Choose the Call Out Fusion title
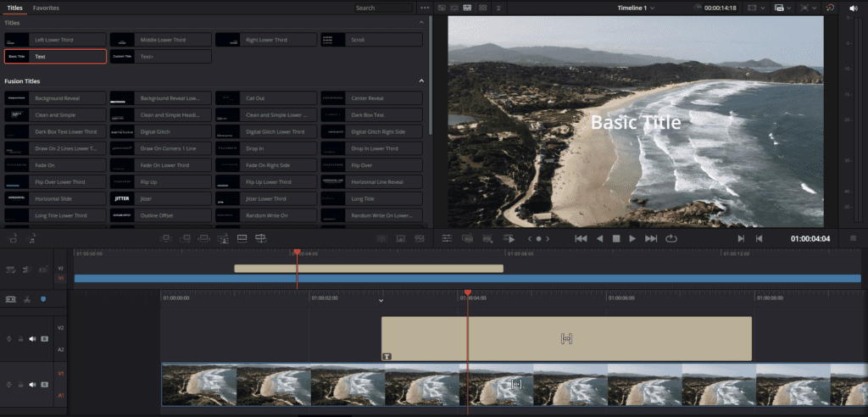 (x=266, y=98)
